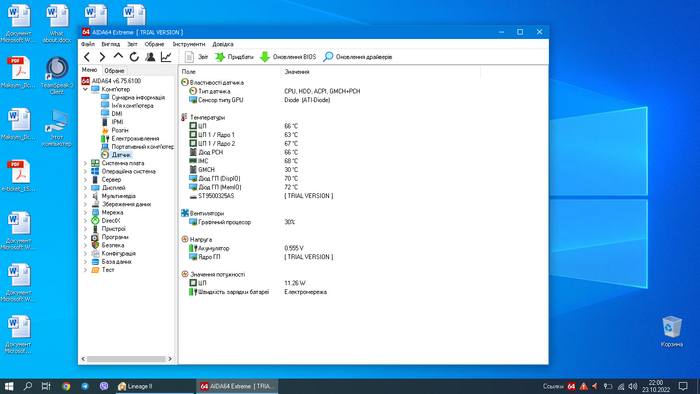Select the Діод PCH temperature row
The width and height of the screenshot is (700, 394).
click(210, 152)
